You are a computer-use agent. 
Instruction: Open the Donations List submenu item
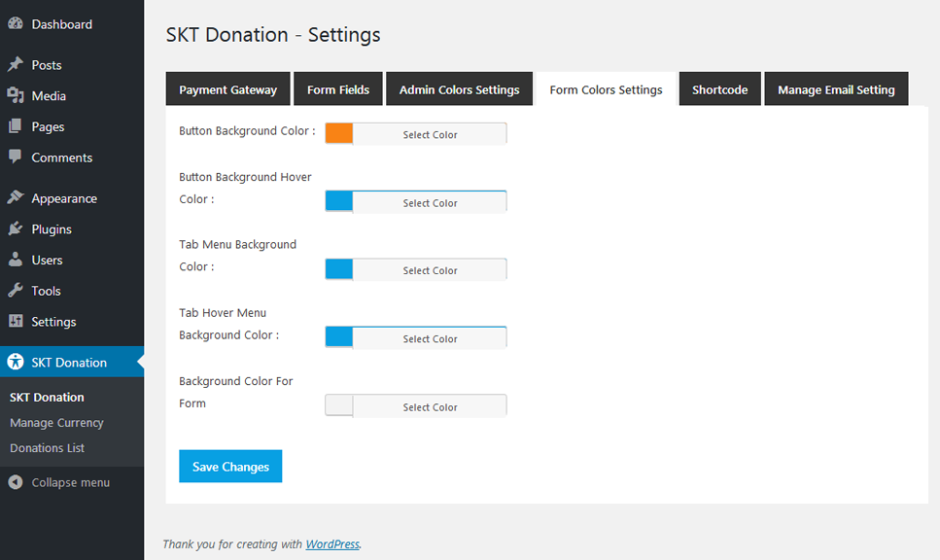pos(47,448)
